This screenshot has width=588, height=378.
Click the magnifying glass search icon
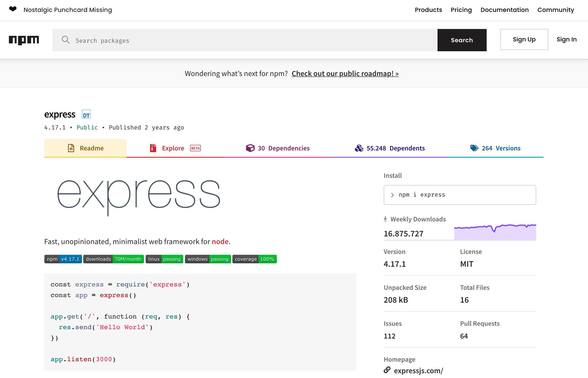pos(66,40)
